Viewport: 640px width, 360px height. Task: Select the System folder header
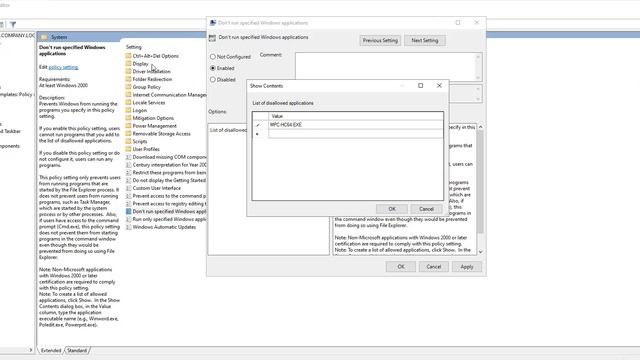pos(59,37)
